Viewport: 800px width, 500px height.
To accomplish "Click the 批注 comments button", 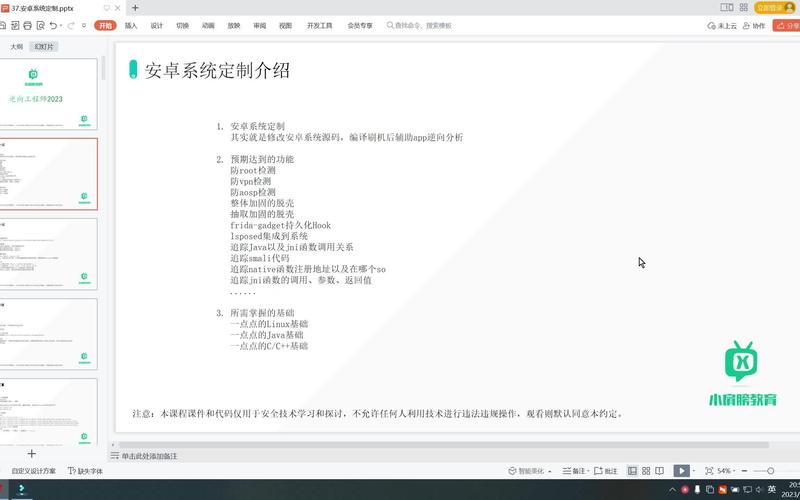I will pyautogui.click(x=606, y=471).
